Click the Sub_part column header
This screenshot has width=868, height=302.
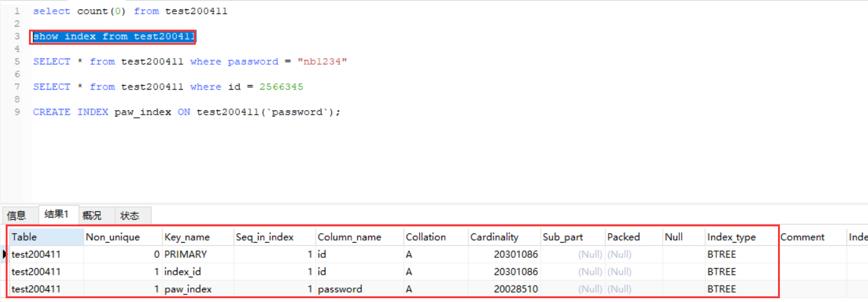pos(573,237)
